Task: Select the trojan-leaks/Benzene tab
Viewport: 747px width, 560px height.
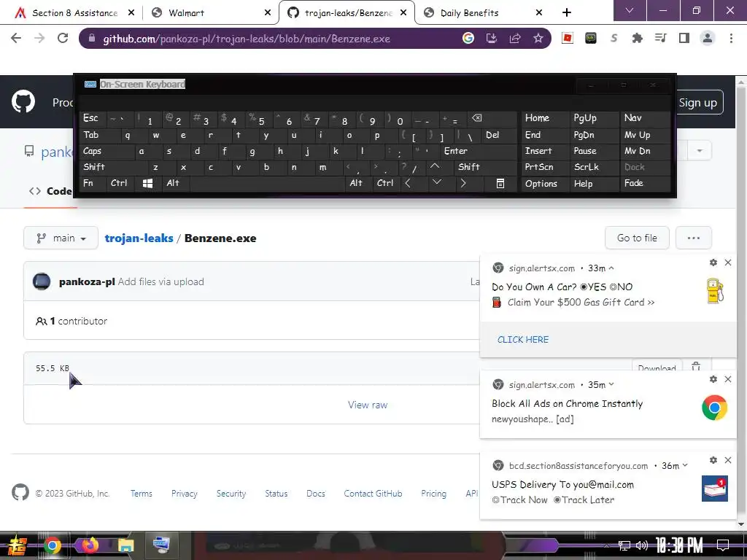Action: point(347,13)
